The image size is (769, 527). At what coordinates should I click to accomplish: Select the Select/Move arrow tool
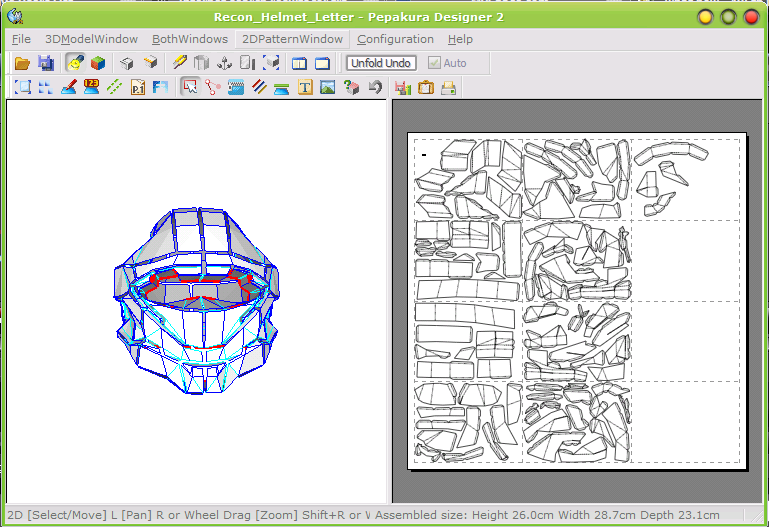pos(190,87)
